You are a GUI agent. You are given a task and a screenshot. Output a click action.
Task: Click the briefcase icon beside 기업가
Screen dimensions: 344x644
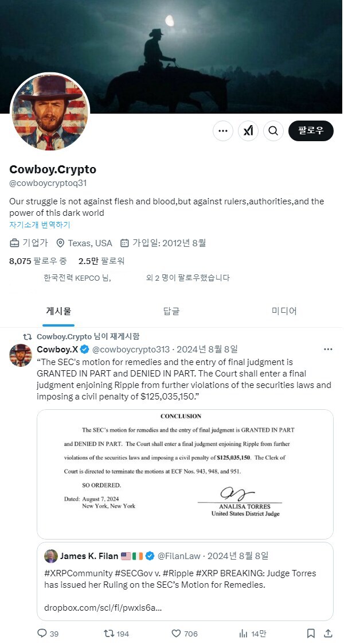point(14,243)
